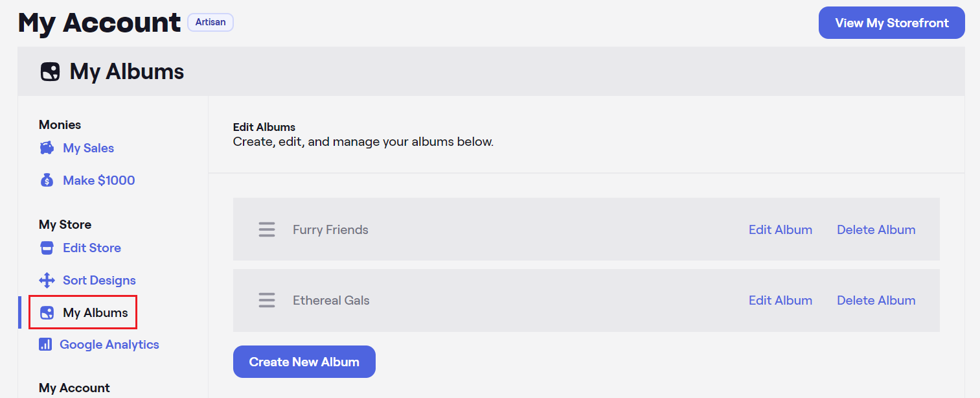Viewport: 980px width, 398px height.
Task: Open the Google Analytics settings link
Action: coord(109,344)
